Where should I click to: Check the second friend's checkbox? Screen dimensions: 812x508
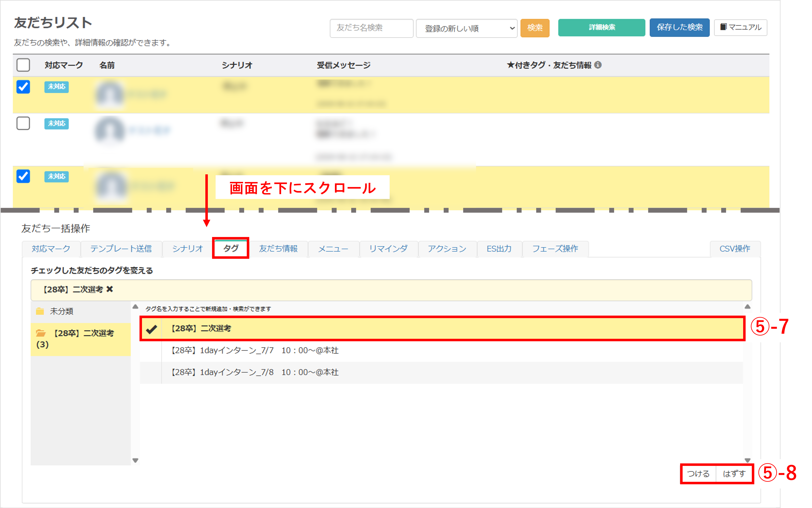[x=23, y=123]
